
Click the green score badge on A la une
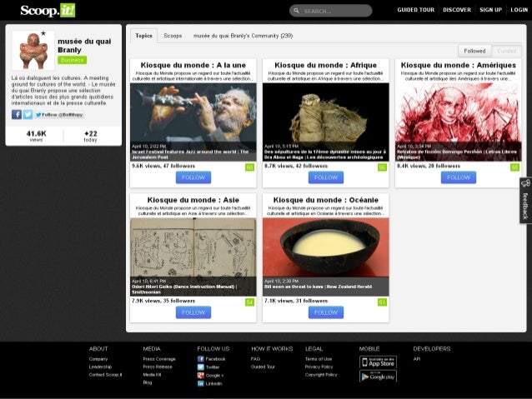click(249, 167)
